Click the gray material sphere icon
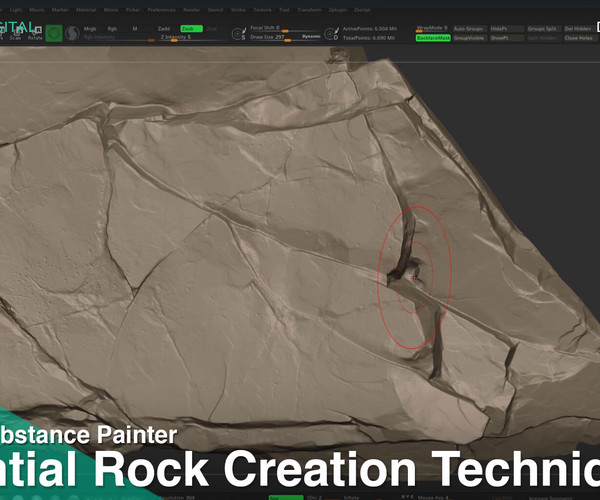600x500 pixels. (x=72, y=33)
